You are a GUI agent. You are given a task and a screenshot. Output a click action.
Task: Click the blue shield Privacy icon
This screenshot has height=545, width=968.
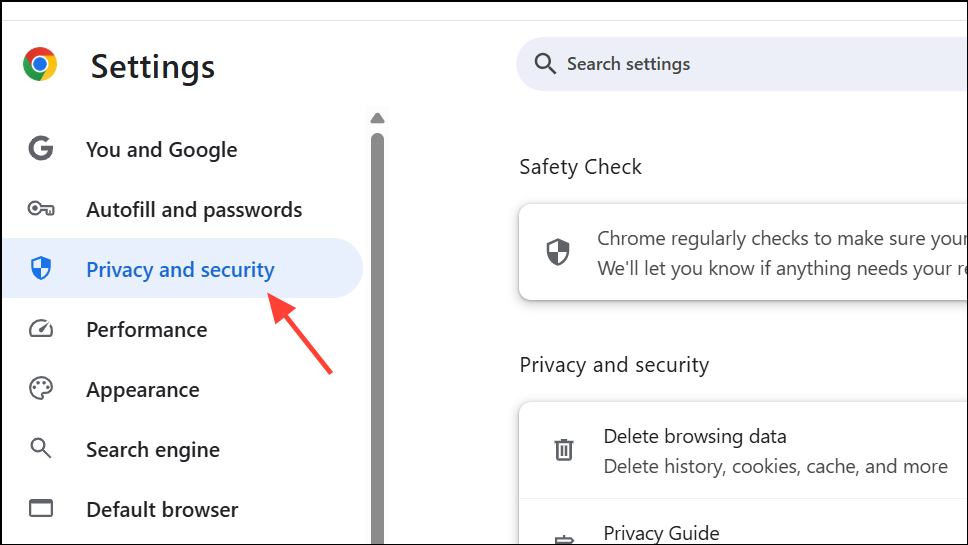(x=41, y=268)
